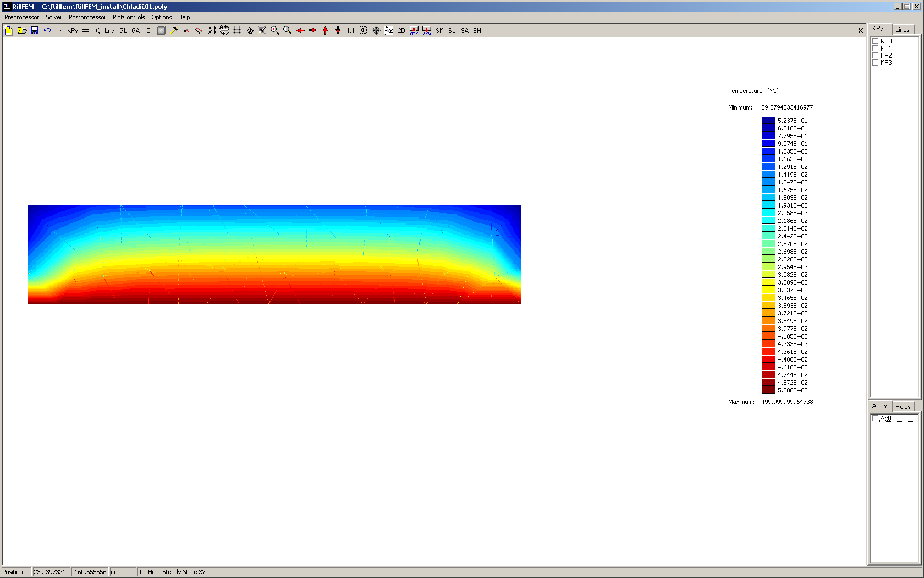The height and width of the screenshot is (578, 924).
Task: Click the small red delete keypoint icon
Action: point(186,31)
